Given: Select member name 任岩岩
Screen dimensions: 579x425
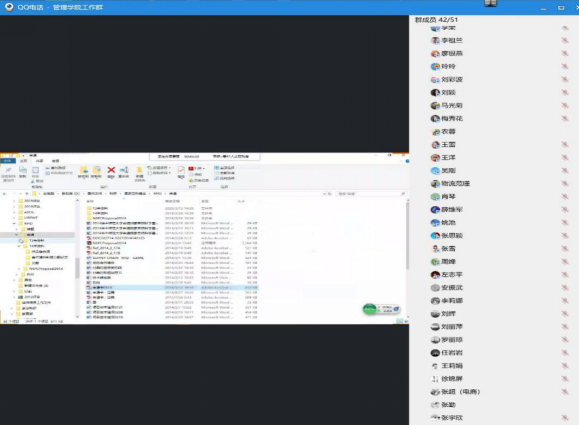Looking at the screenshot, I should pos(452,352).
